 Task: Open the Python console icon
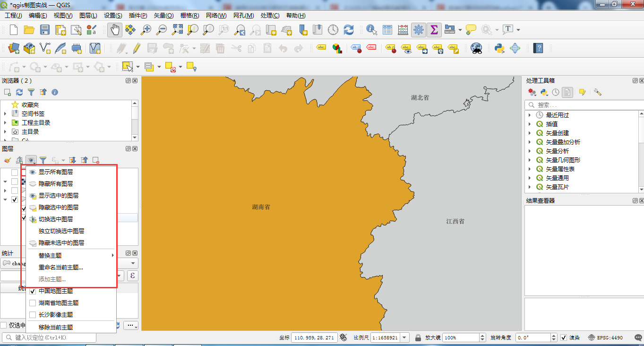pyautogui.click(x=499, y=48)
